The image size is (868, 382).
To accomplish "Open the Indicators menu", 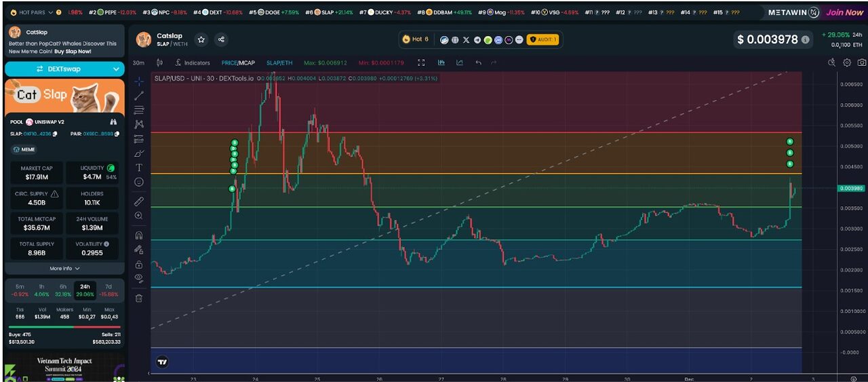I will (x=193, y=62).
